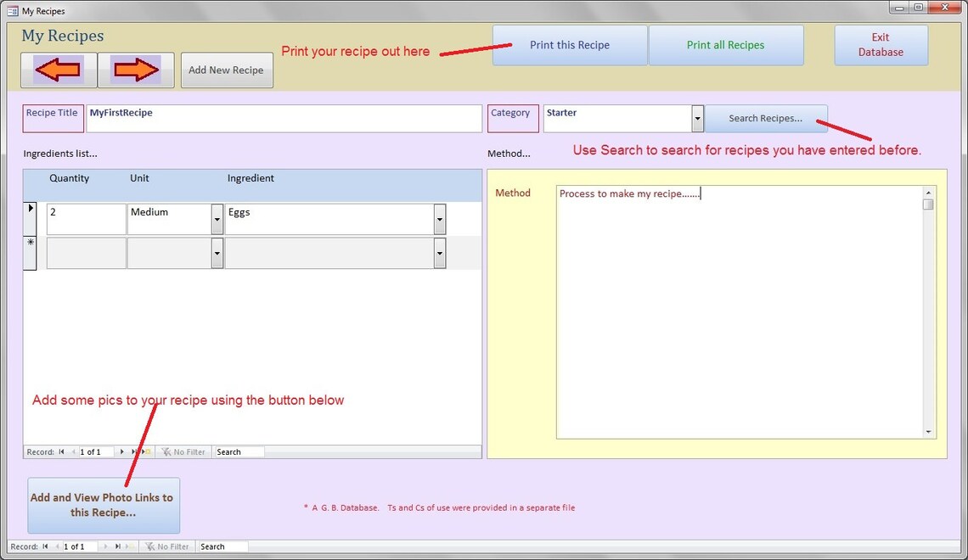Toggle No Filter on the bottom form record bar
Viewport: 968px width, 560px height.
(x=166, y=546)
